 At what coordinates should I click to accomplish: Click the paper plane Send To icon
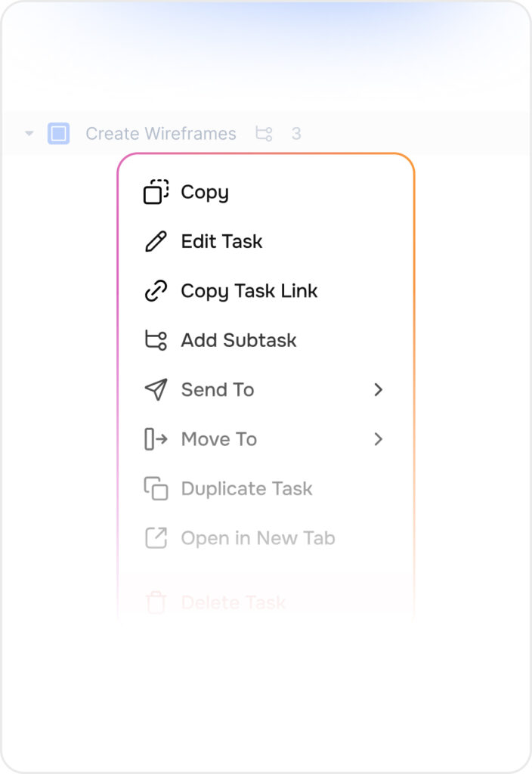tap(156, 390)
